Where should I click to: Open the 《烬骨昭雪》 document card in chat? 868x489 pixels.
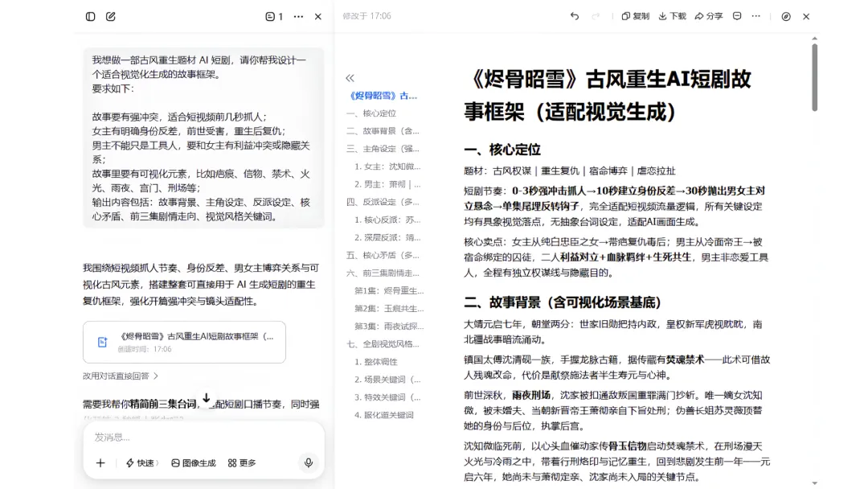184,343
